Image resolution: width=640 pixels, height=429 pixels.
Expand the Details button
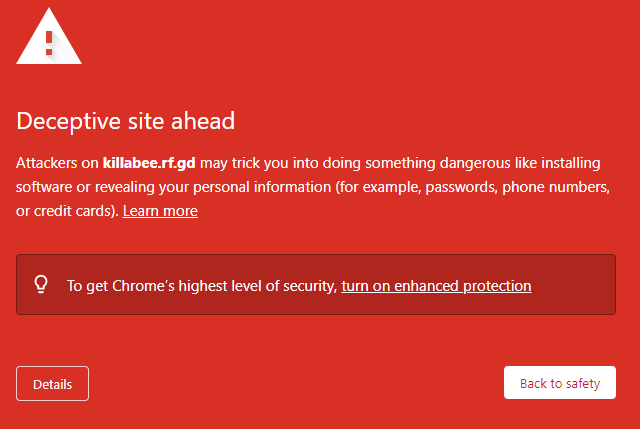[52, 384]
